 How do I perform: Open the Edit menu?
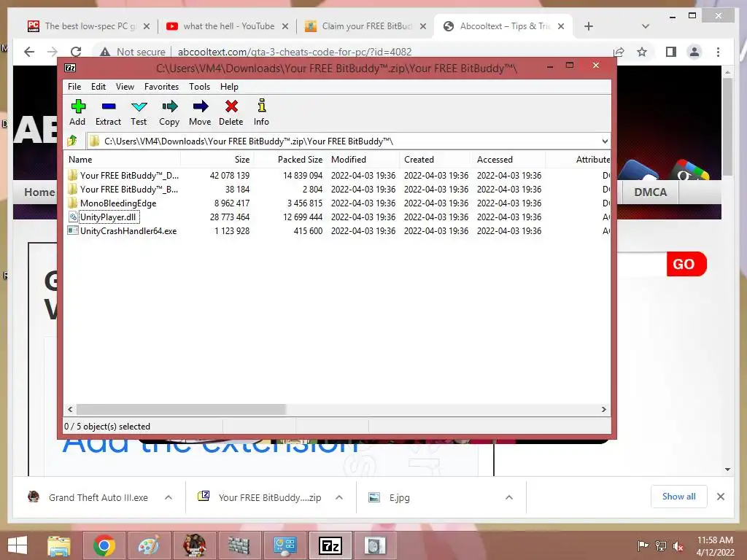point(98,87)
